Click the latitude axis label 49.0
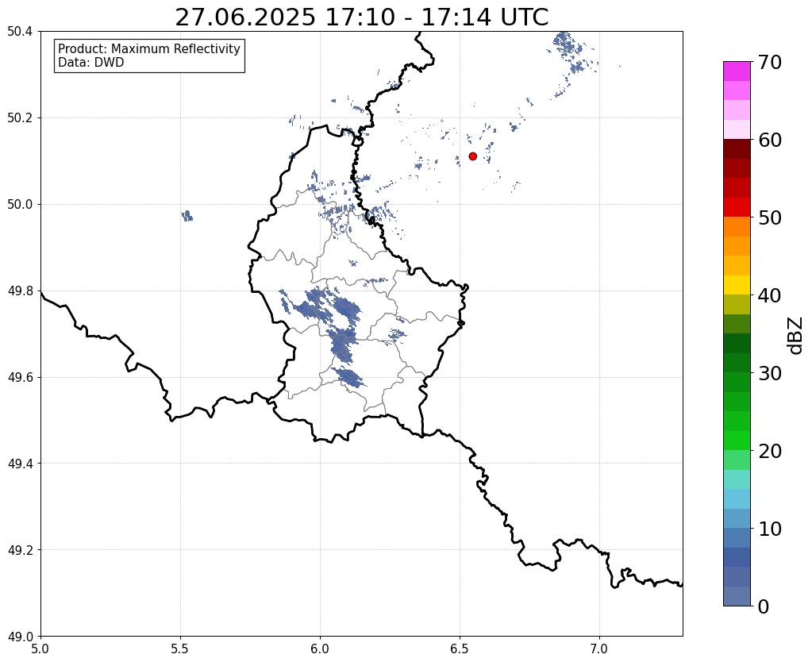 coord(20,636)
